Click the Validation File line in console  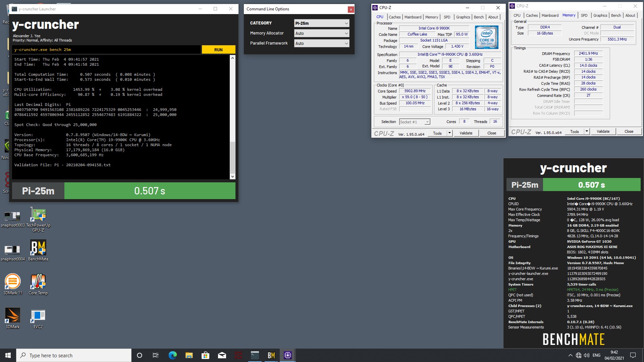pyautogui.click(x=62, y=165)
